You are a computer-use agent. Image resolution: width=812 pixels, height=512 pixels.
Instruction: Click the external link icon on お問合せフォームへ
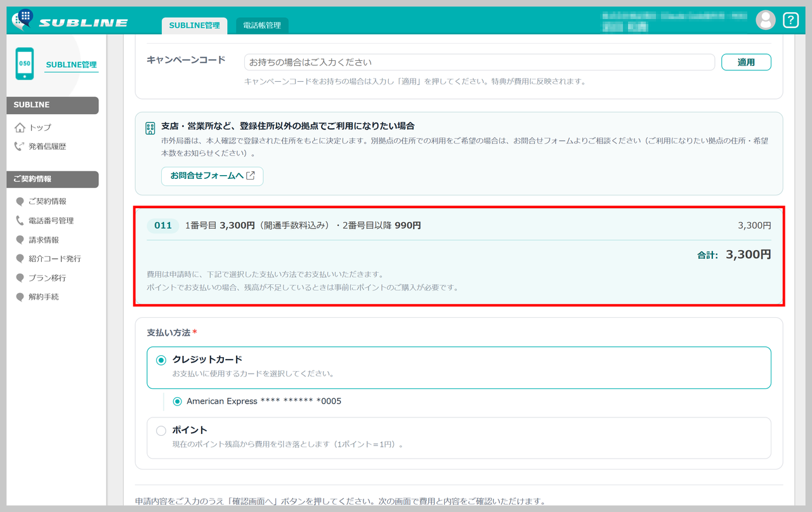click(251, 176)
